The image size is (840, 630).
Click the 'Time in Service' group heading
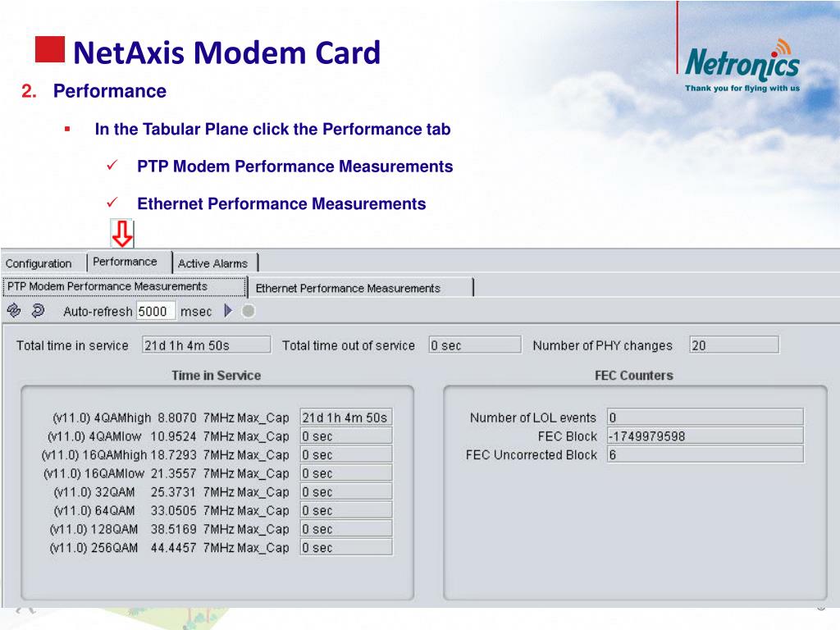pos(217,376)
